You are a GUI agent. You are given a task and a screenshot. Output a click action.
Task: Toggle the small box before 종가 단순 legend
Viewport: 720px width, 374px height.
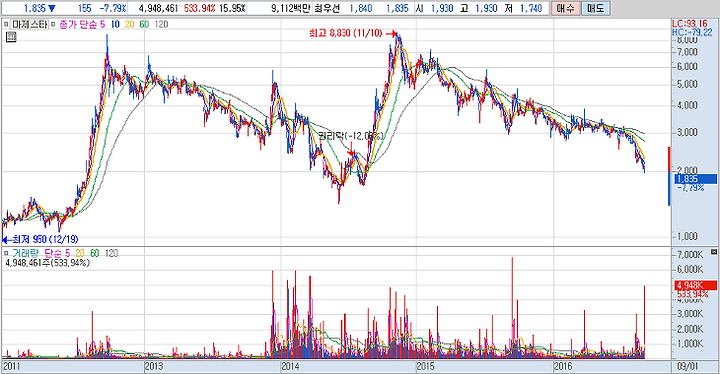click(53, 24)
